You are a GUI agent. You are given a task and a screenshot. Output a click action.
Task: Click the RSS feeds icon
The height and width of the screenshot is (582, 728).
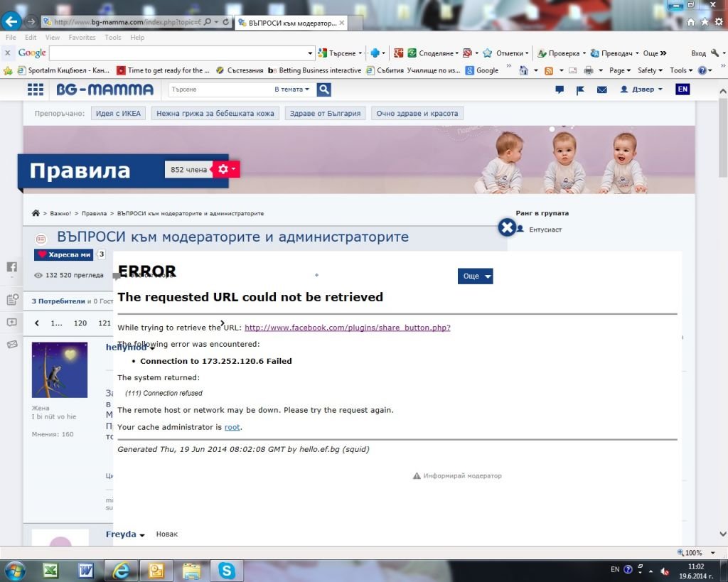tap(549, 70)
